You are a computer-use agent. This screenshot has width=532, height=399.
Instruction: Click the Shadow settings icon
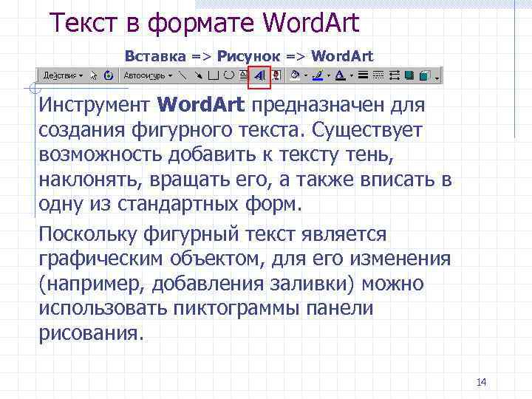(x=409, y=75)
